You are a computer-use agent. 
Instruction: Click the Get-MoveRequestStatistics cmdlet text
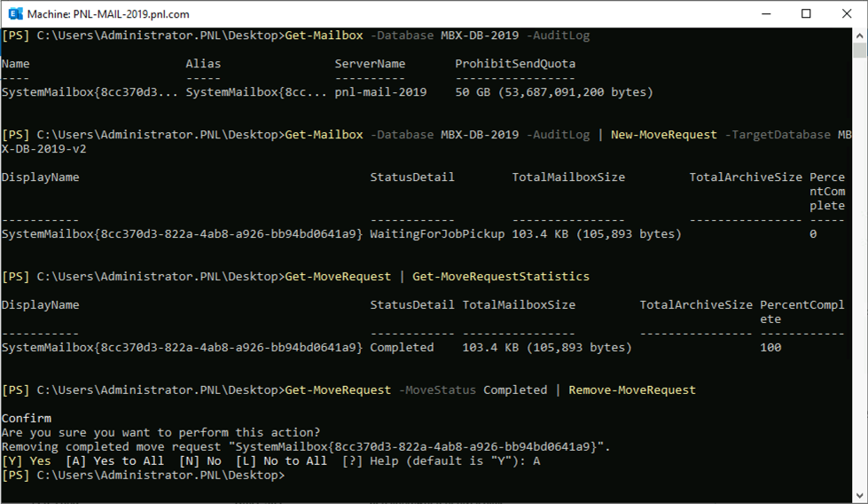click(x=500, y=277)
